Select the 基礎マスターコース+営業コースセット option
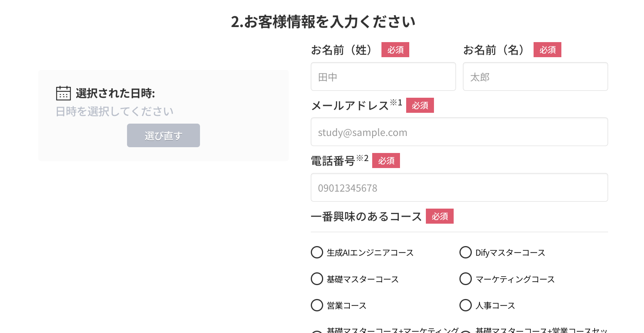Image resolution: width=644 pixels, height=333 pixels. coord(465,331)
